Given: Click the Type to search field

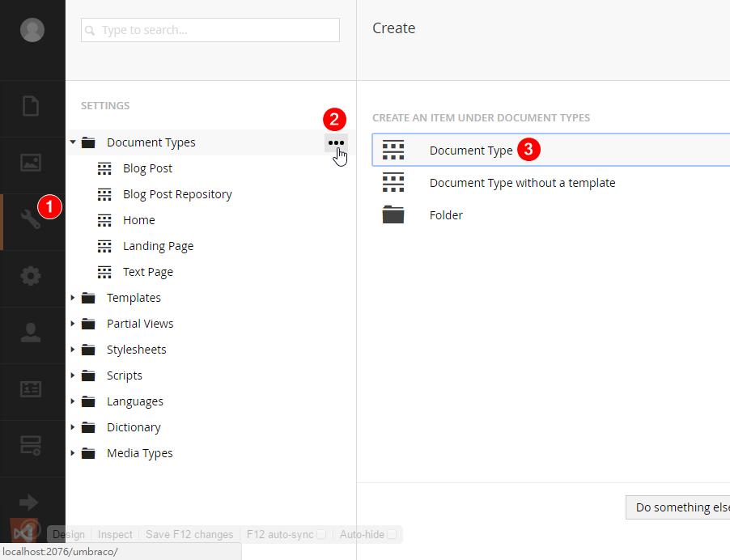Looking at the screenshot, I should (x=210, y=30).
